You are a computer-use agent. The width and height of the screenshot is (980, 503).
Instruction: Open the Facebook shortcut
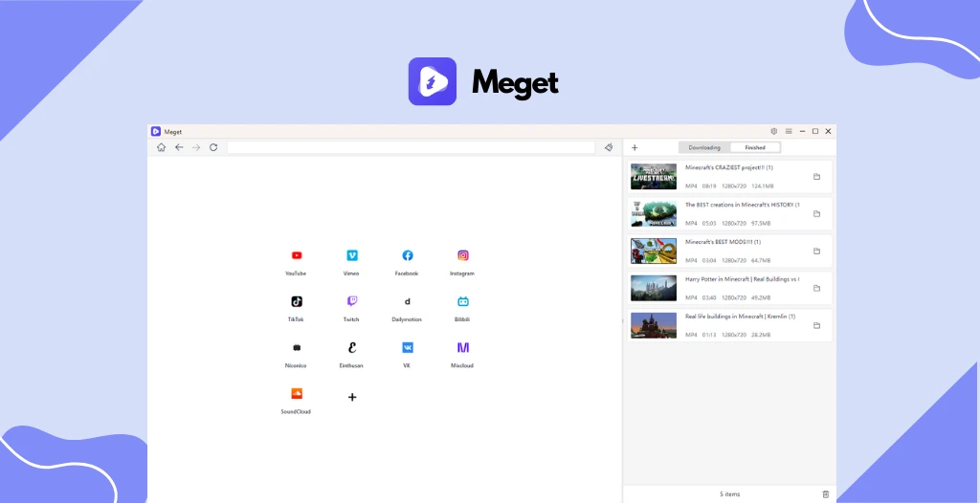click(x=407, y=255)
